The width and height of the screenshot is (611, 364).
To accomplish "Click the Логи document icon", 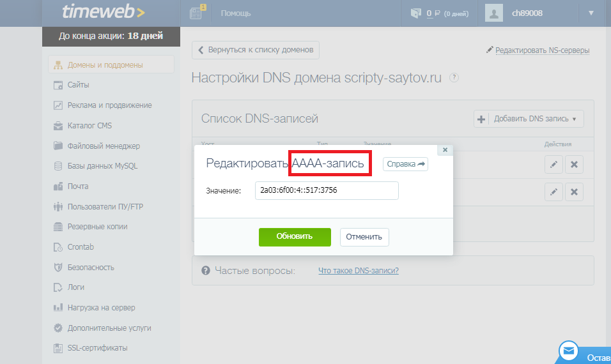I will pos(58,287).
